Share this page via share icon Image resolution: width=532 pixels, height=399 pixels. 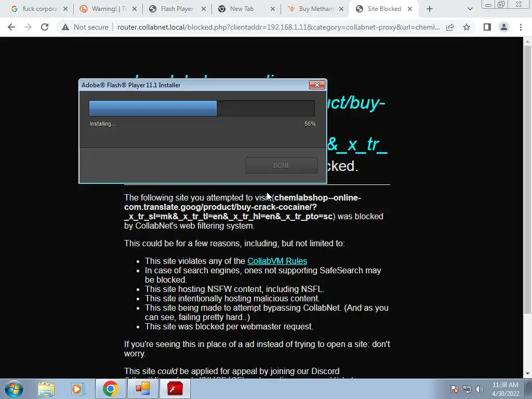point(450,27)
